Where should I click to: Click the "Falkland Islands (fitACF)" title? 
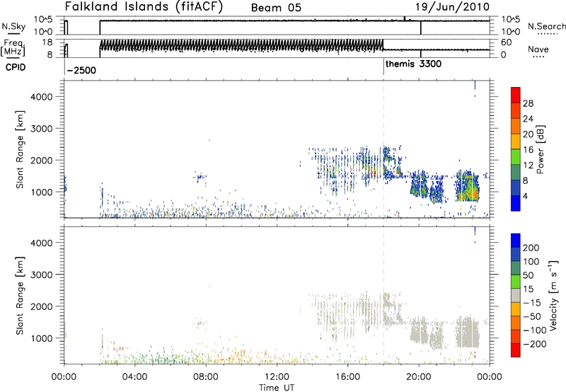pos(144,7)
